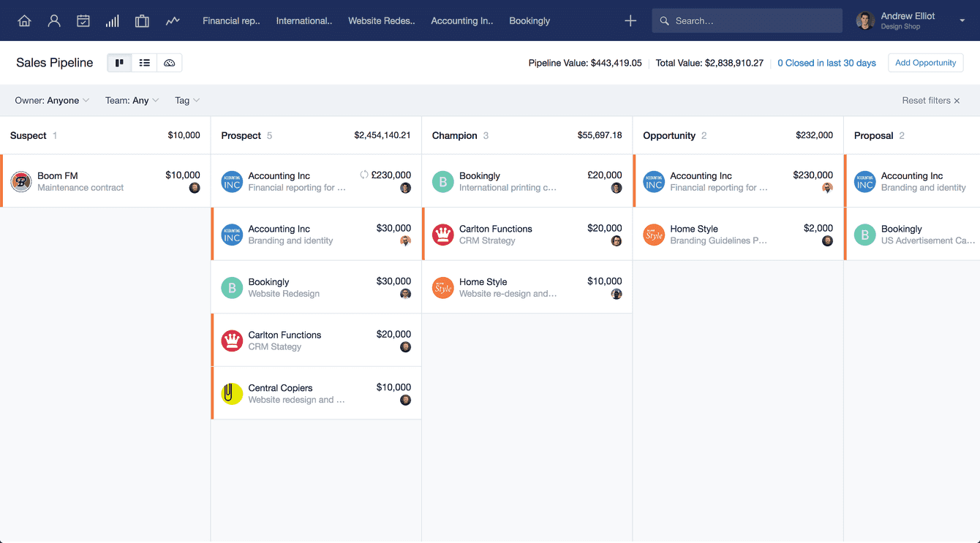The height and width of the screenshot is (543, 980).
Task: Click Boom FM company logo
Action: click(x=21, y=181)
